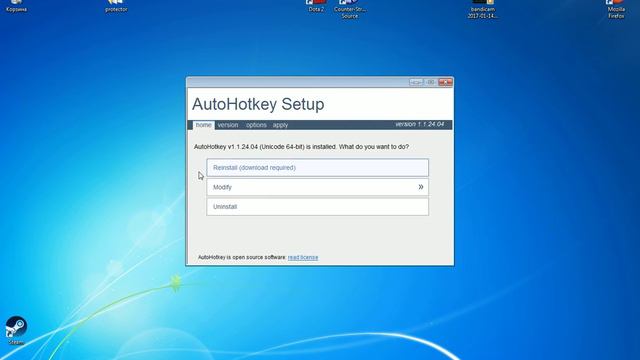Switch to the version tab
This screenshot has height=360, width=640.
228,125
